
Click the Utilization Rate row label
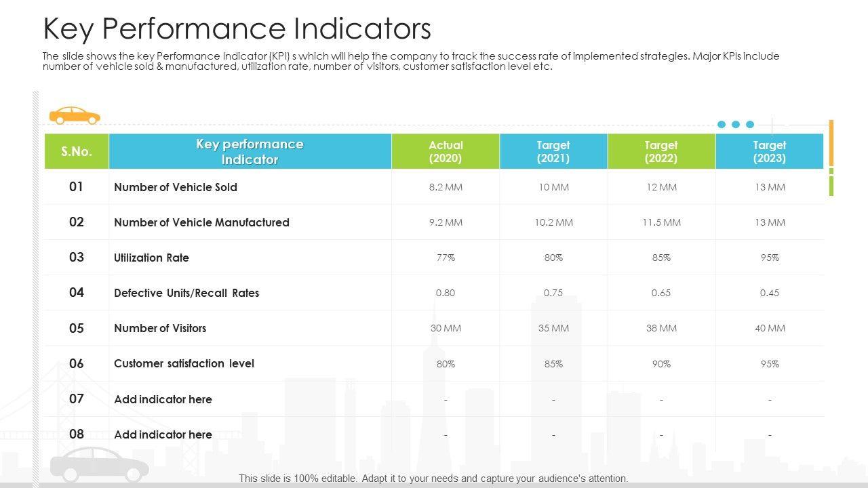click(151, 258)
